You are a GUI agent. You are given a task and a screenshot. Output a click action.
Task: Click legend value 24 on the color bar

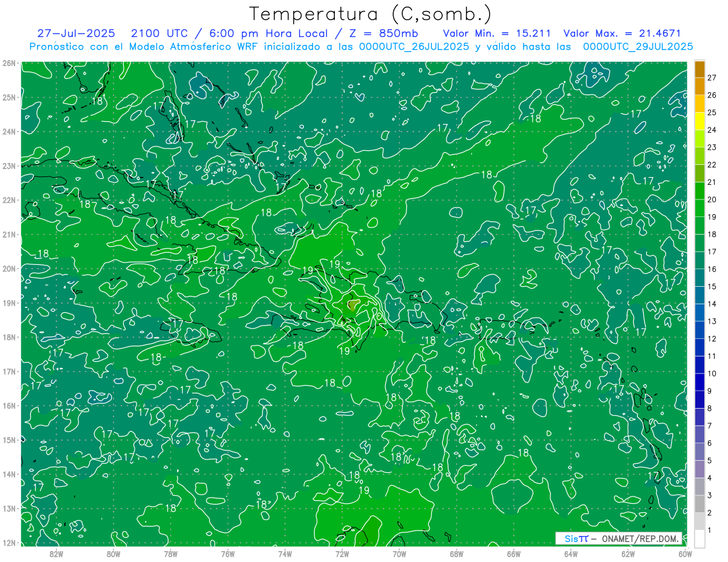712,130
